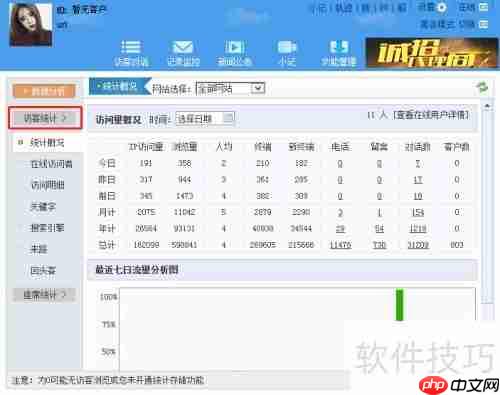This screenshot has width=500, height=395.
Task: Click the 选择日期 date input field
Action: pyautogui.click(x=205, y=118)
